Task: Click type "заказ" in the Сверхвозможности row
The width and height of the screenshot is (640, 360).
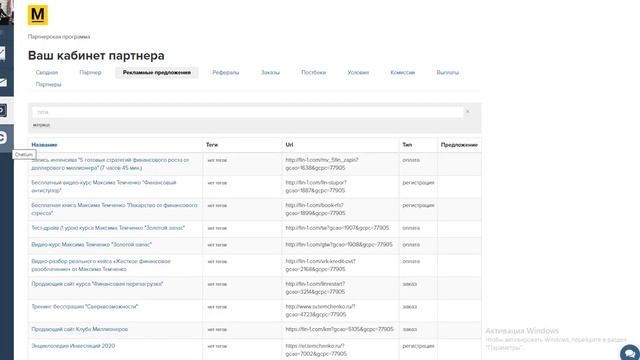Action: point(410,307)
